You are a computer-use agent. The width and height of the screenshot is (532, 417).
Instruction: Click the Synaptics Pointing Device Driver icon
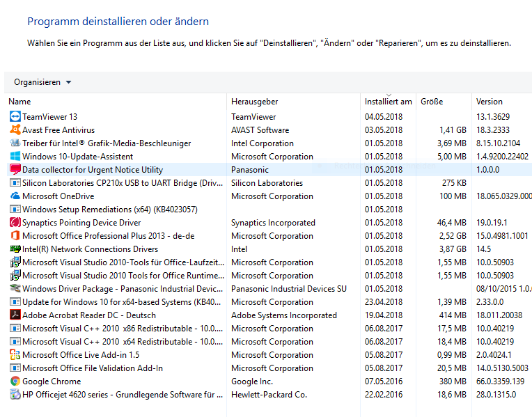click(15, 223)
